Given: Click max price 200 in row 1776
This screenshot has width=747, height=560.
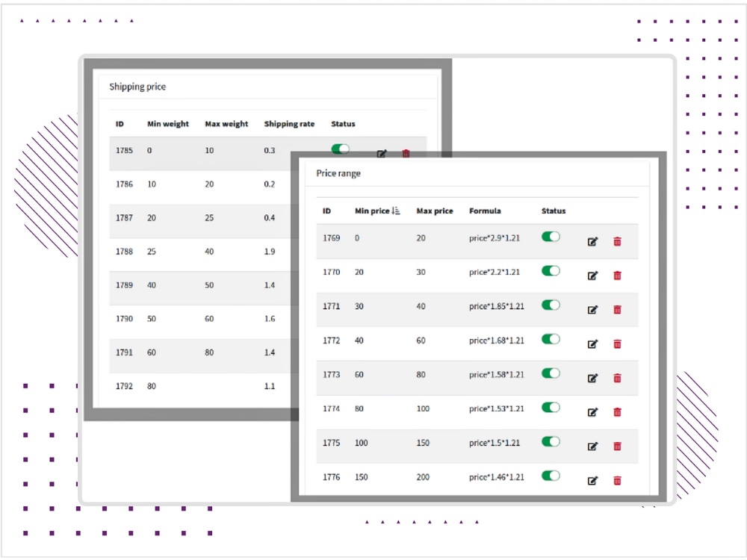Looking at the screenshot, I should pos(423,477).
